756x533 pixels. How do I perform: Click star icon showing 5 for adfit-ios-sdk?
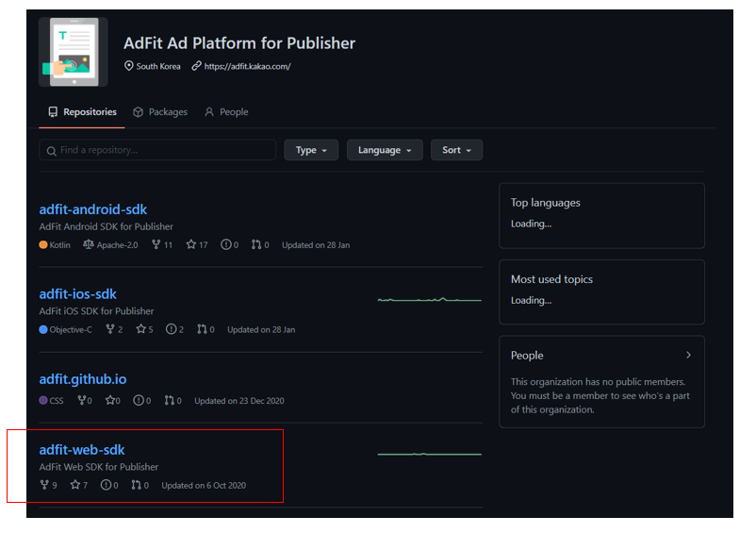(140, 329)
